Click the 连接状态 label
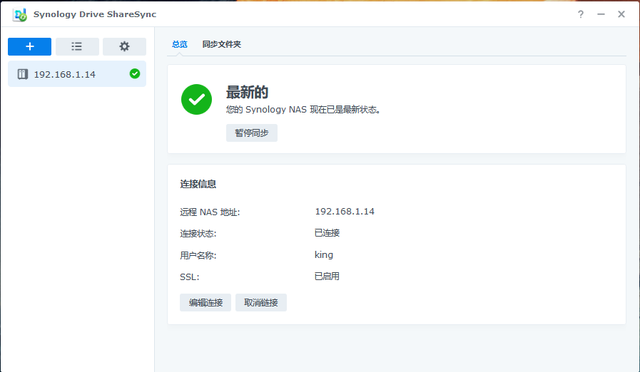 (x=198, y=234)
